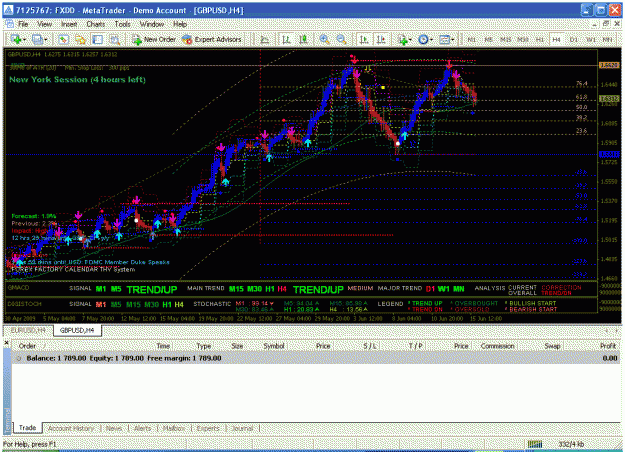Open the Tools menu
The image size is (625, 452).
pos(122,24)
